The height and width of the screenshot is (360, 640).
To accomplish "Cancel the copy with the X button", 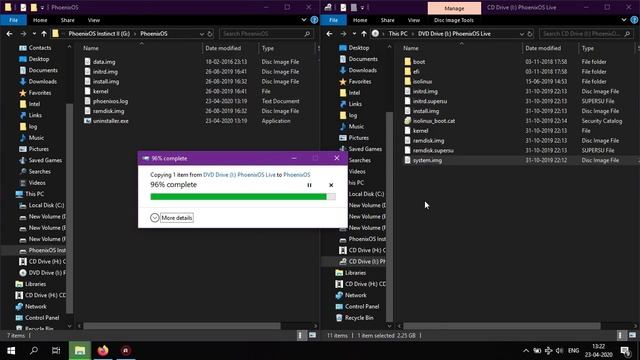I will pos(331,185).
